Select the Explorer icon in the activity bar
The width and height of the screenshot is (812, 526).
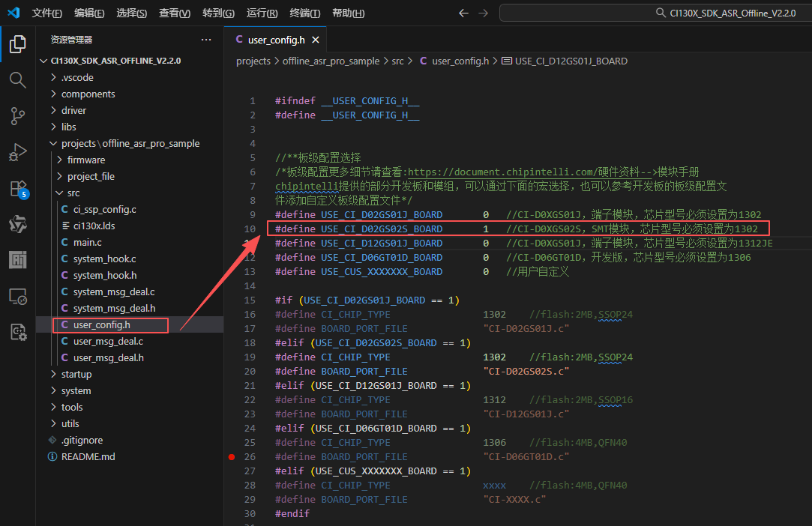point(17,43)
